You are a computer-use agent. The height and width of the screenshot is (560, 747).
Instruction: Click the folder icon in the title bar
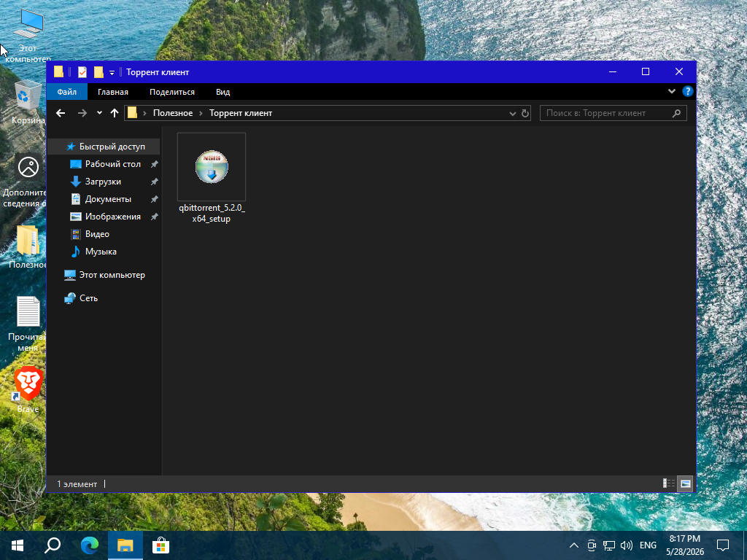pyautogui.click(x=58, y=72)
